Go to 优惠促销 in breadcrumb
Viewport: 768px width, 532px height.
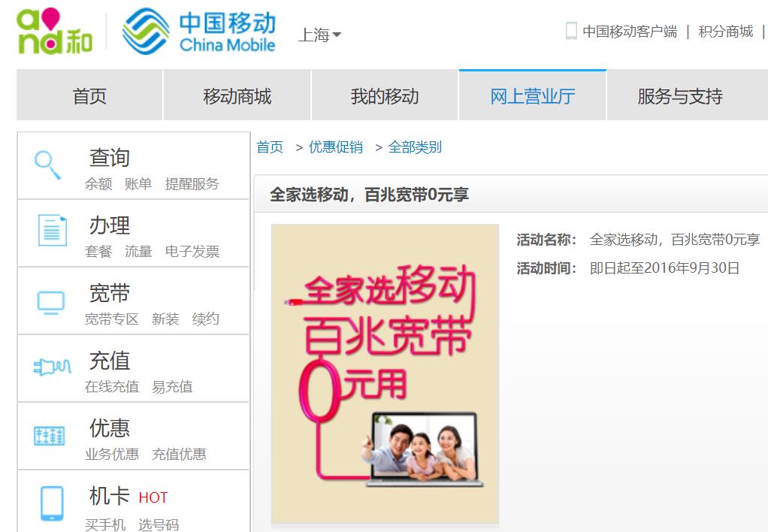click(335, 147)
